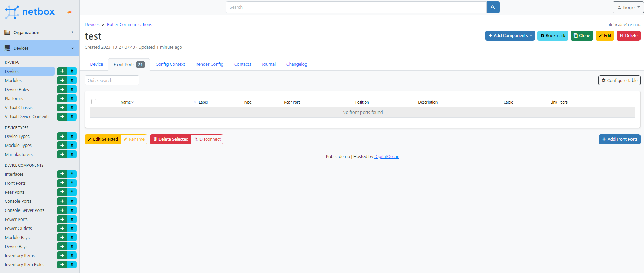
Task: Click the Disconnect button
Action: pos(207,139)
